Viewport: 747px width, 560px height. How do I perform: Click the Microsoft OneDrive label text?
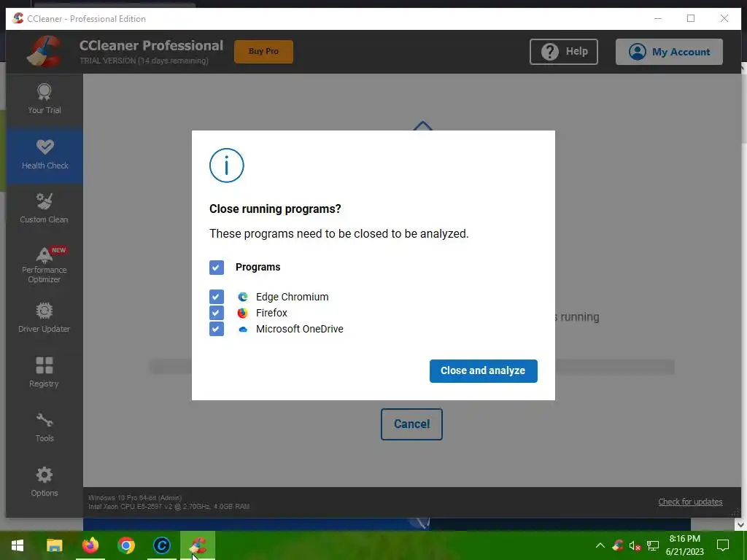(300, 329)
